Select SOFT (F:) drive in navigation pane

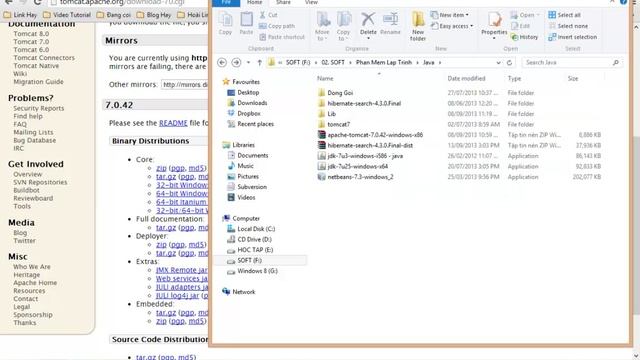point(249,260)
